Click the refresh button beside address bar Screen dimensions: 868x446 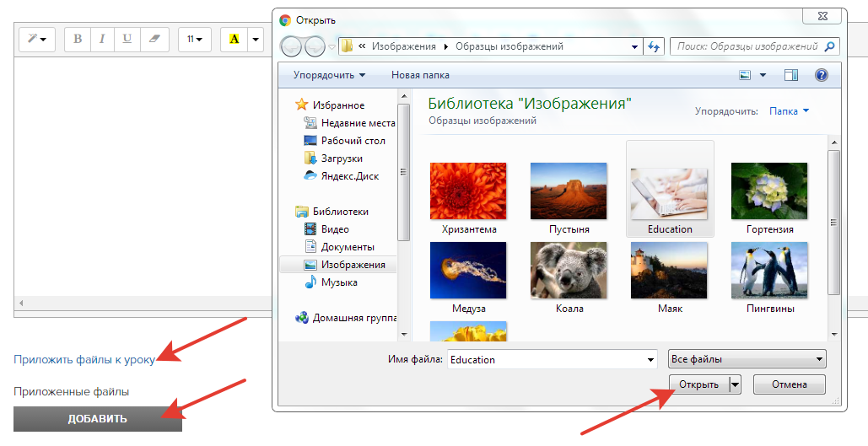pyautogui.click(x=653, y=46)
